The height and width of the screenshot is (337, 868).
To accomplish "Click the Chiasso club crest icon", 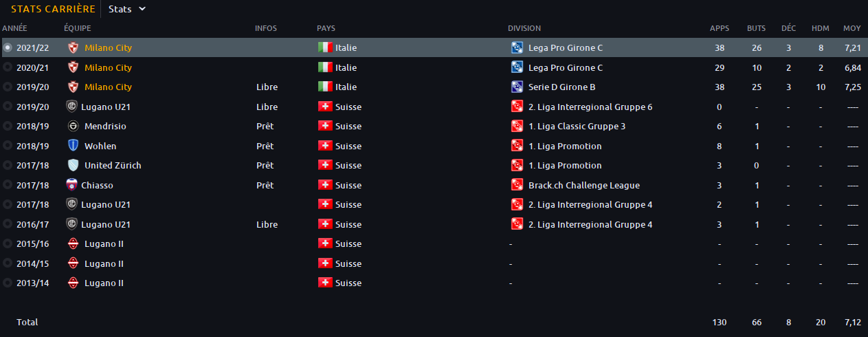I will (71, 185).
